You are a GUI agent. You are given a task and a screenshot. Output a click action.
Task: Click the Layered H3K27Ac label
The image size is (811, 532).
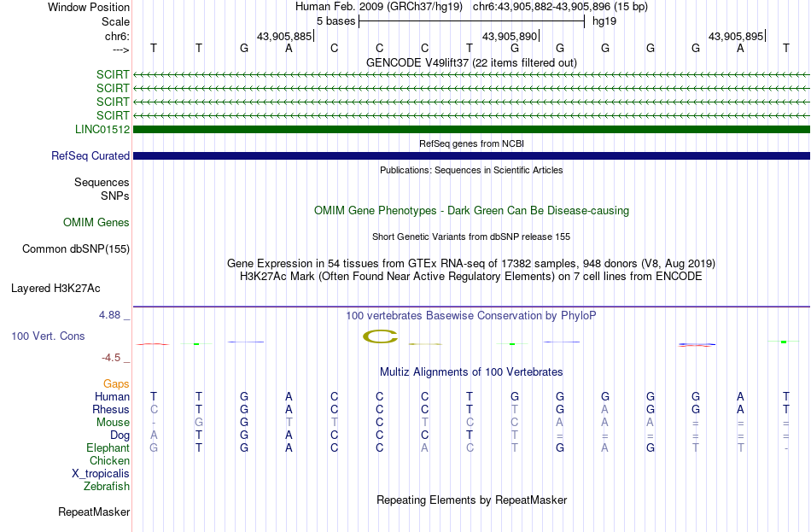55,289
